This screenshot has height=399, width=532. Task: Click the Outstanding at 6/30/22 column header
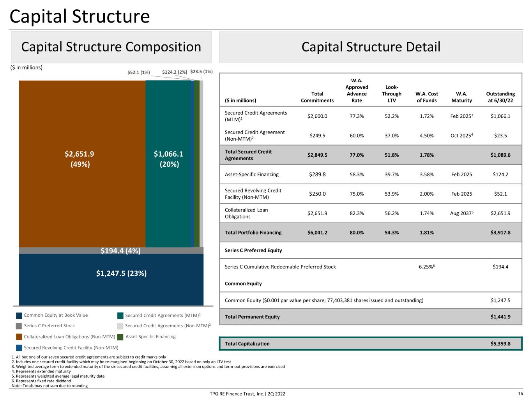(500, 97)
